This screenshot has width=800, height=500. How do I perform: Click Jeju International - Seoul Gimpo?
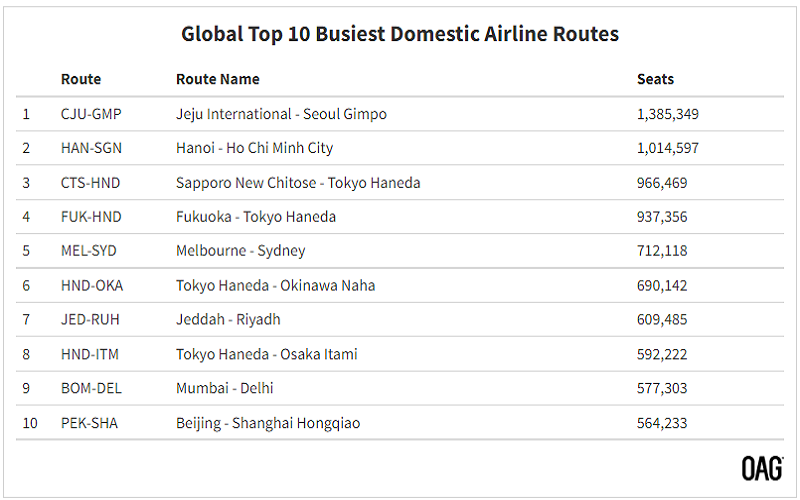[281, 114]
